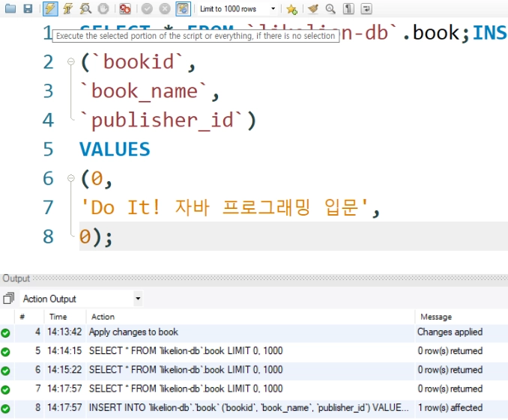
Task: Select the INSERT INTO row in Action Output
Action: [x=249, y=408]
